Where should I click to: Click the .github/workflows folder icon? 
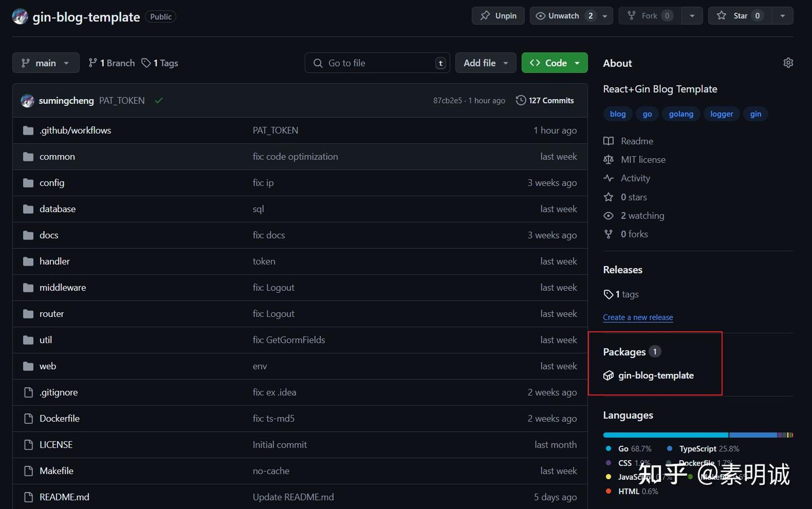tap(28, 131)
